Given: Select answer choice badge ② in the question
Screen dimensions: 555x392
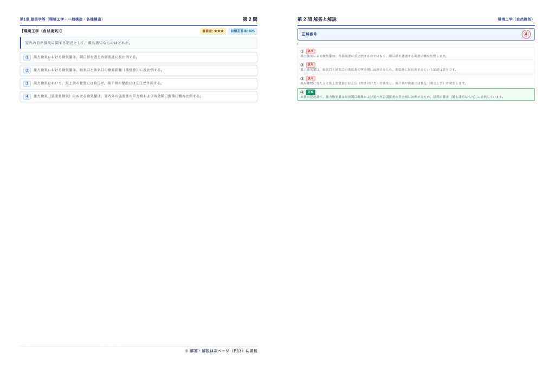Looking at the screenshot, I should pos(27,70).
